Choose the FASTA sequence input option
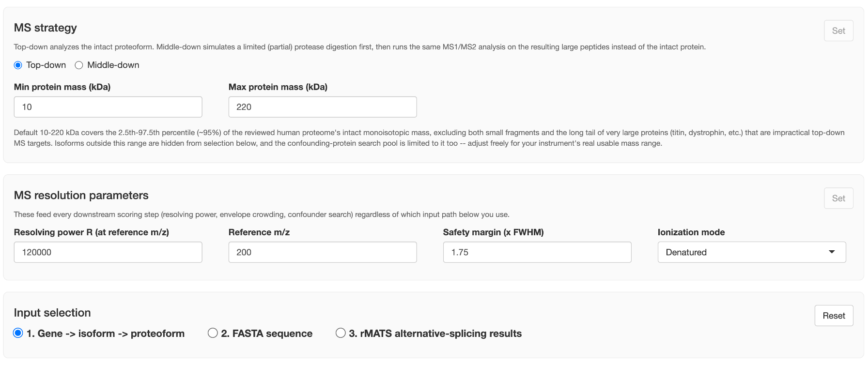The width and height of the screenshot is (868, 365). (213, 333)
